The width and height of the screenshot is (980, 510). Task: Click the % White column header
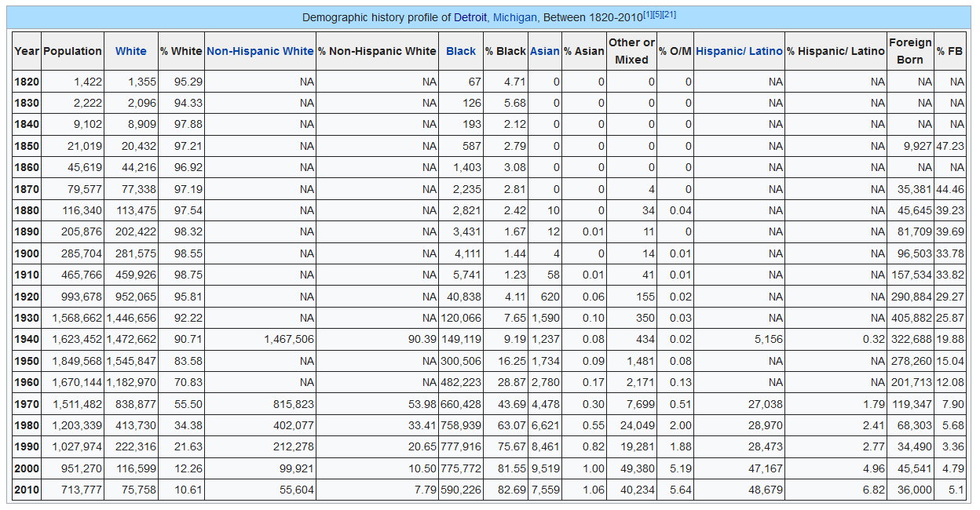[x=181, y=51]
